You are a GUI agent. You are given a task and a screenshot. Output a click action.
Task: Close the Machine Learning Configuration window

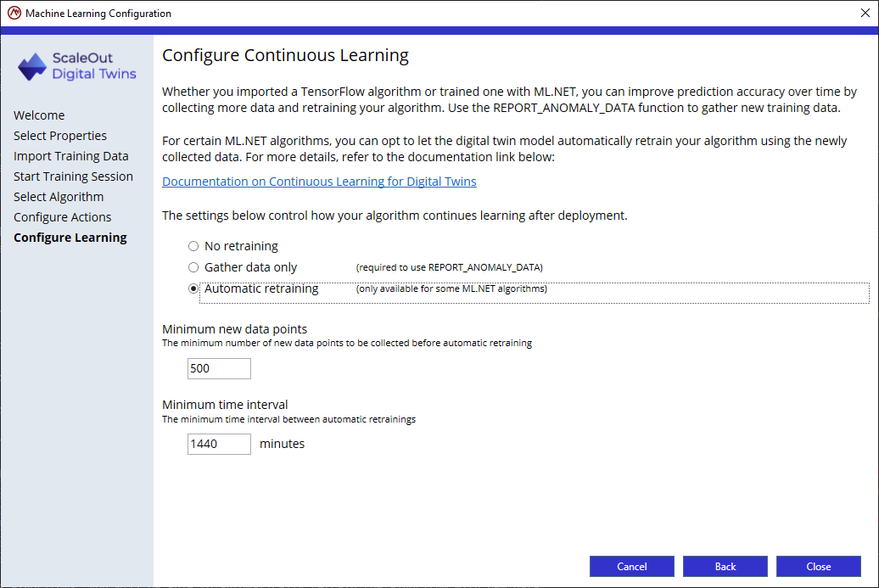tap(865, 13)
